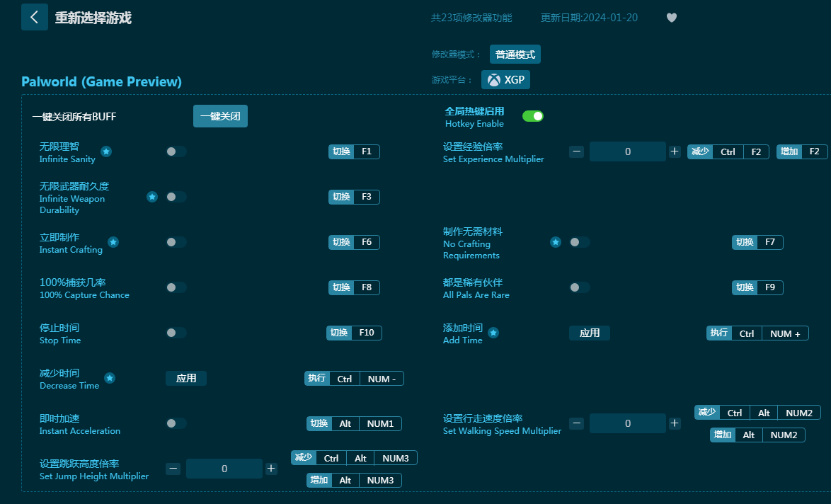Image resolution: width=831 pixels, height=504 pixels.
Task: Click the All Pals Are Rare label
Action: pyautogui.click(x=476, y=295)
